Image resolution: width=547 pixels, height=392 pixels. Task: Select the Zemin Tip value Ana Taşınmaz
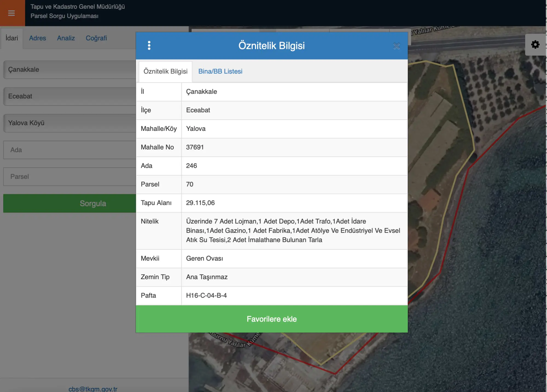207,277
